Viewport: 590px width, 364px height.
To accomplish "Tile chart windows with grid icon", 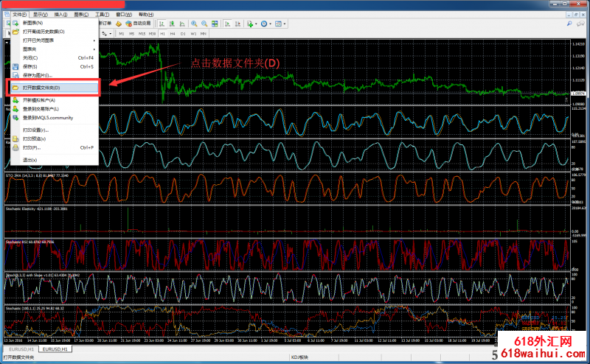I will (215, 24).
